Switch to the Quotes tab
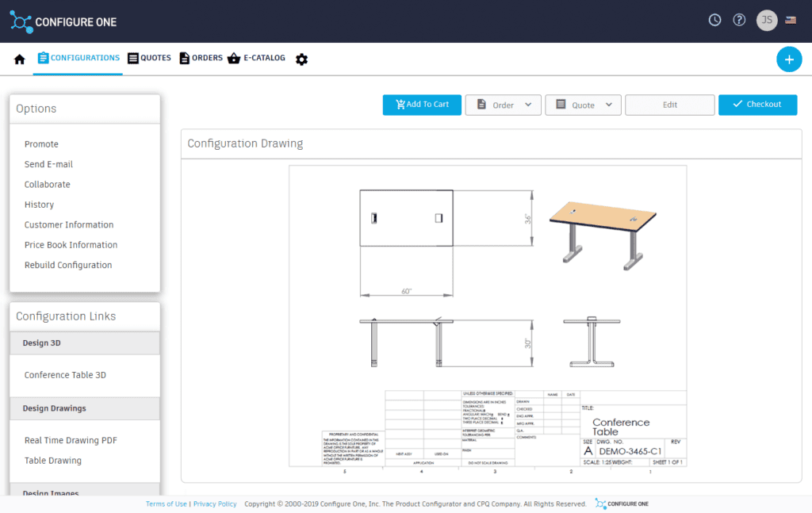This screenshot has width=812, height=513. click(x=149, y=58)
